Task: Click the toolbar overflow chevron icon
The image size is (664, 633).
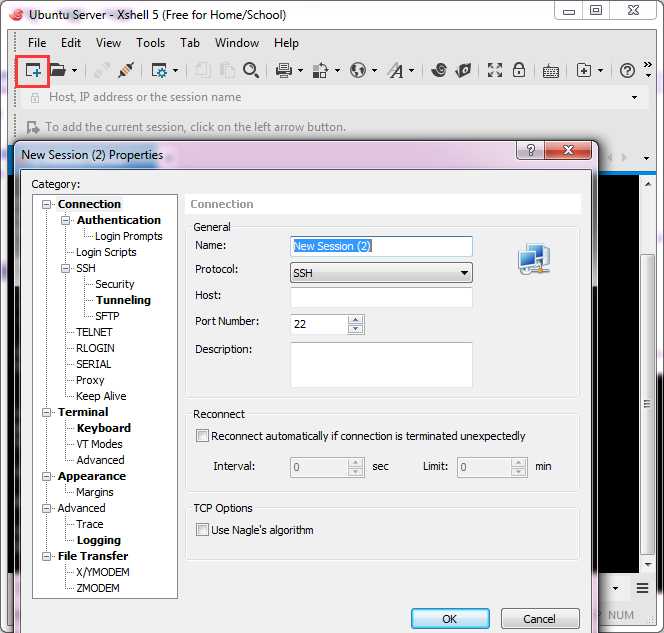Action: pos(648,64)
